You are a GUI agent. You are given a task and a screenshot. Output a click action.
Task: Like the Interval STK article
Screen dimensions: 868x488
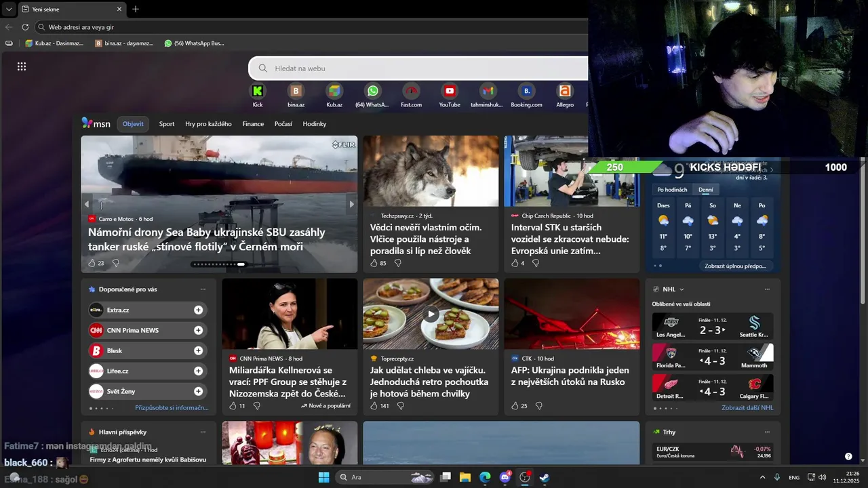click(515, 263)
